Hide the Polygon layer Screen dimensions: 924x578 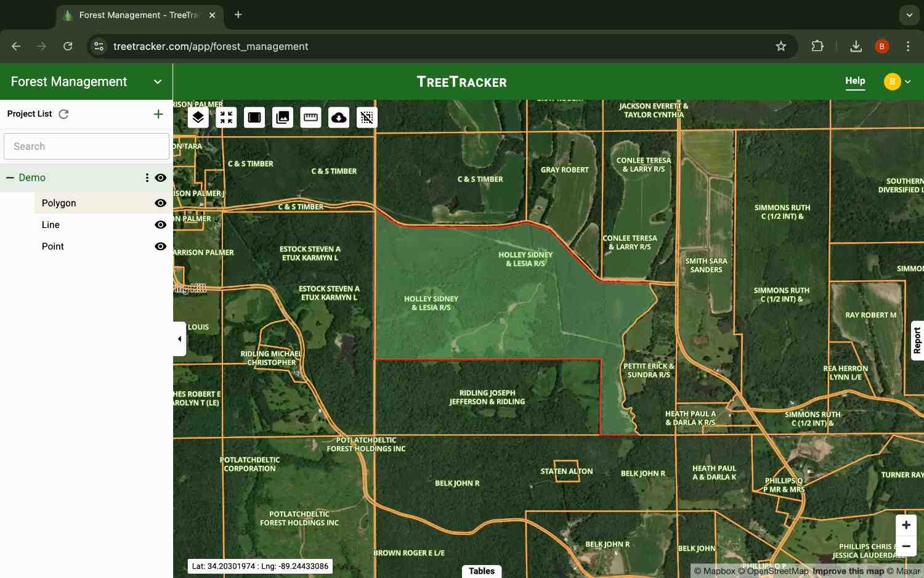160,203
